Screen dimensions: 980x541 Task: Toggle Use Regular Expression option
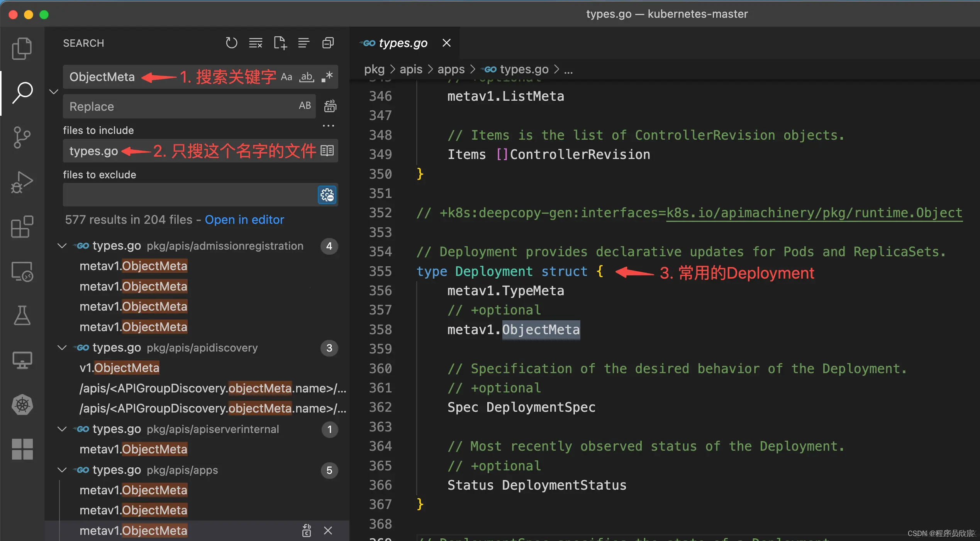pos(327,77)
